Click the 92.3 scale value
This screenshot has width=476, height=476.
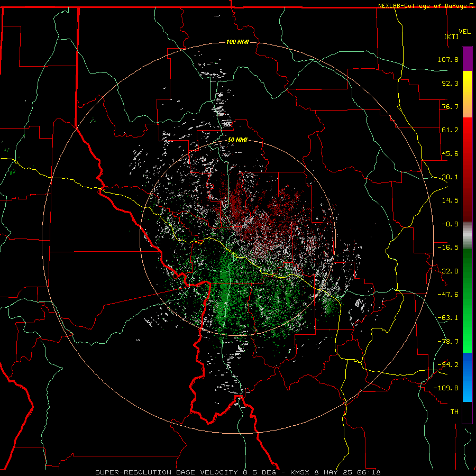pos(450,83)
